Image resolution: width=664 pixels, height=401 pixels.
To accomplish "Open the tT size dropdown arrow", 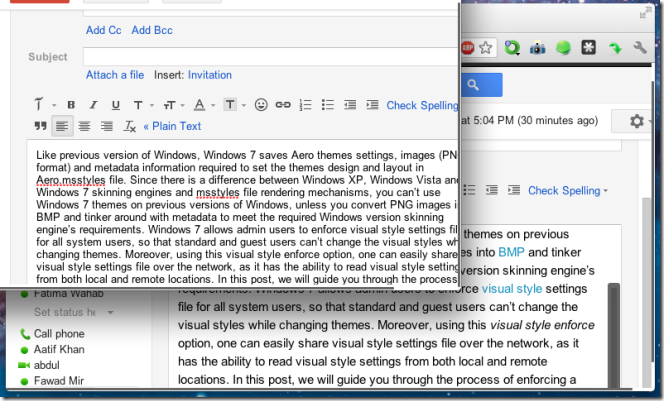I will [183, 105].
